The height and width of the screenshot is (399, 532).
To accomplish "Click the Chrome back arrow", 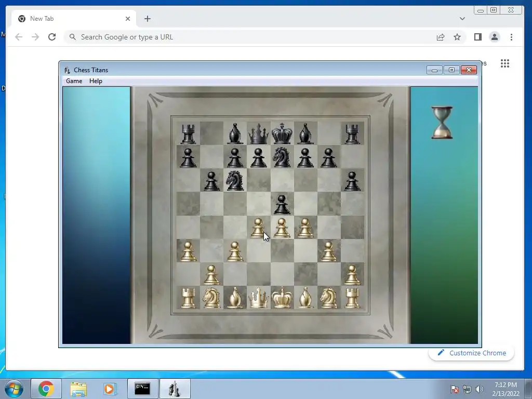I will coord(19,37).
